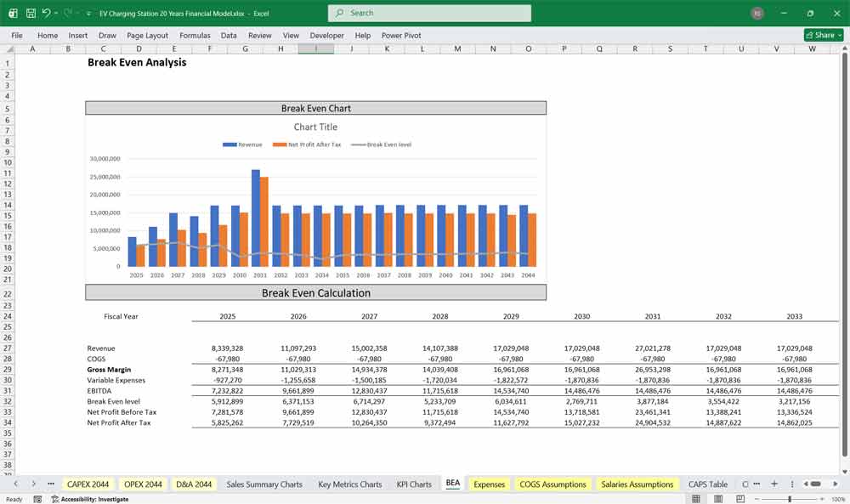The image size is (850, 504).
Task: Select Normal view icon in the status bar
Action: [x=695, y=498]
